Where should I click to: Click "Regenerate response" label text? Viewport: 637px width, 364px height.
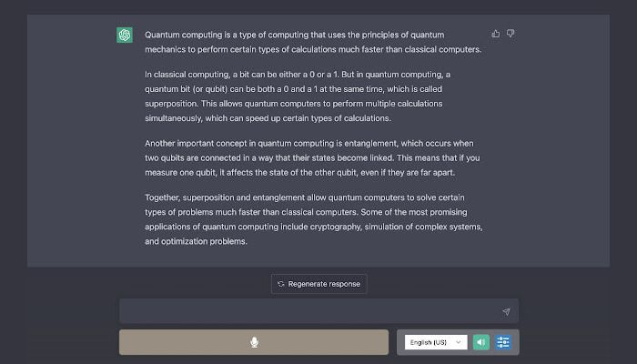tap(324, 284)
